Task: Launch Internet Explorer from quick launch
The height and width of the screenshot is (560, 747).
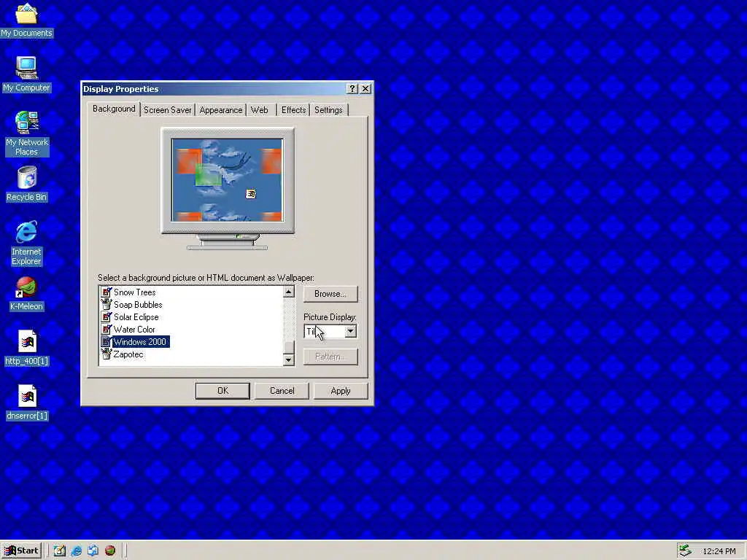Action: point(76,551)
